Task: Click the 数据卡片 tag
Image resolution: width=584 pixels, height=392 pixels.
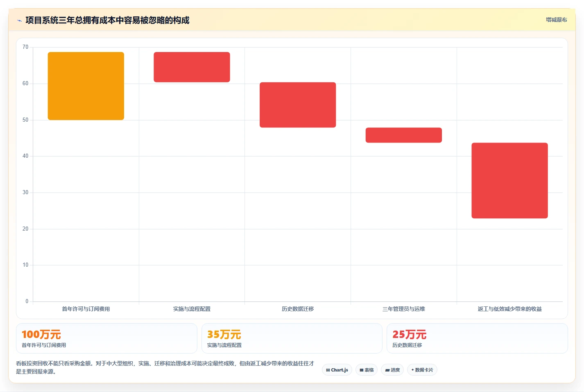Action: tap(422, 370)
